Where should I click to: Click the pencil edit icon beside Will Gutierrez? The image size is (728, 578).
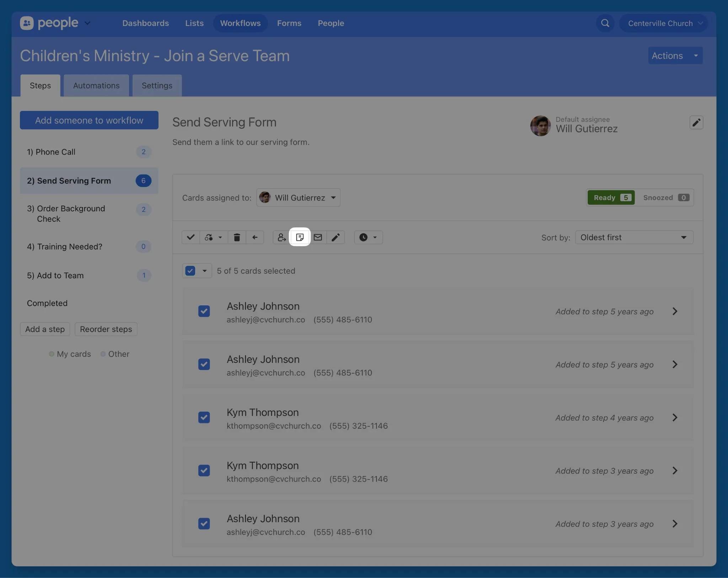696,123
